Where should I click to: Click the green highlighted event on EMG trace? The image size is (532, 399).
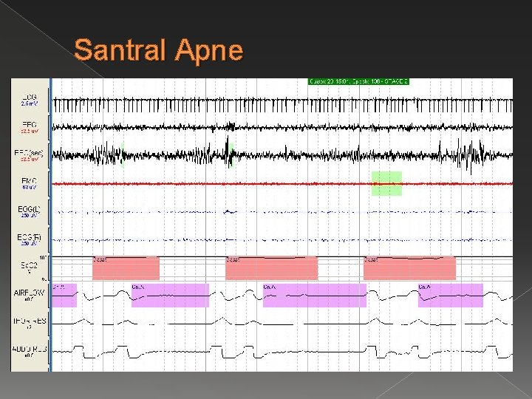386,183
